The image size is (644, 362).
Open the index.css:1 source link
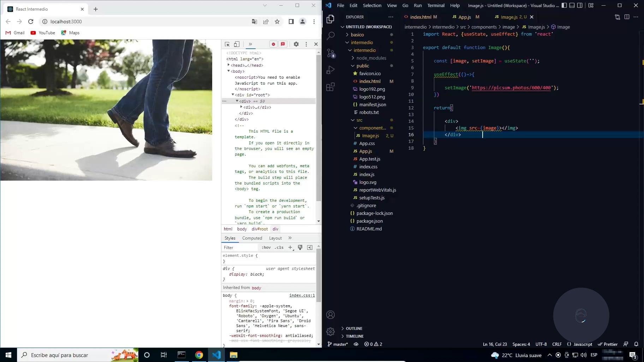[302, 295]
